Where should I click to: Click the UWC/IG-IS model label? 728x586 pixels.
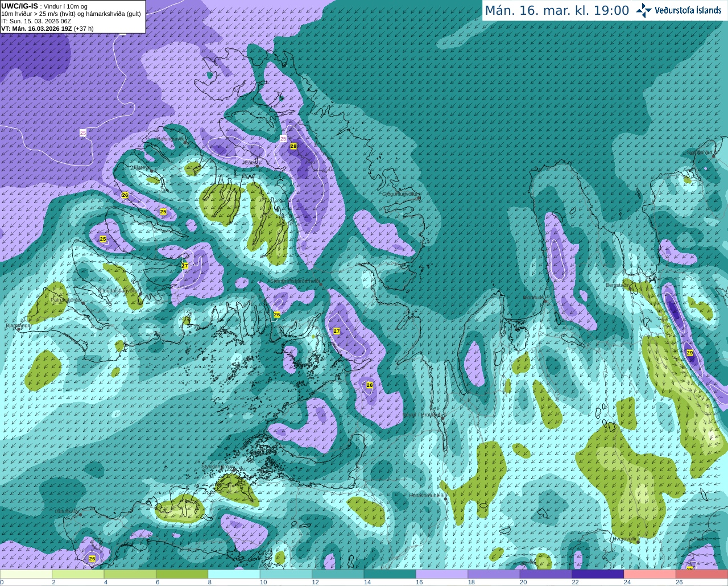pyautogui.click(x=19, y=6)
